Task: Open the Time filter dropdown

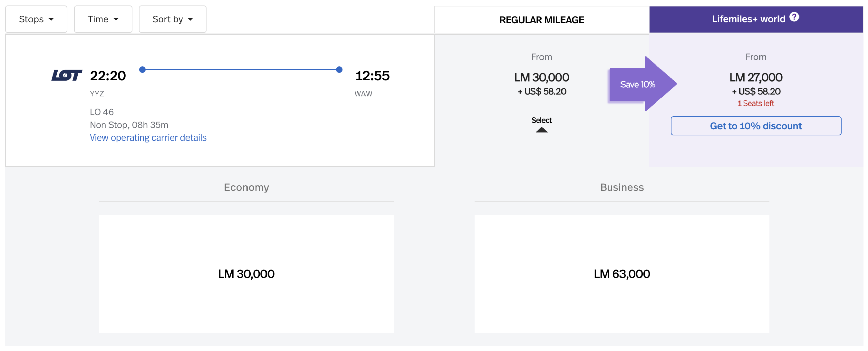Action: (x=103, y=19)
